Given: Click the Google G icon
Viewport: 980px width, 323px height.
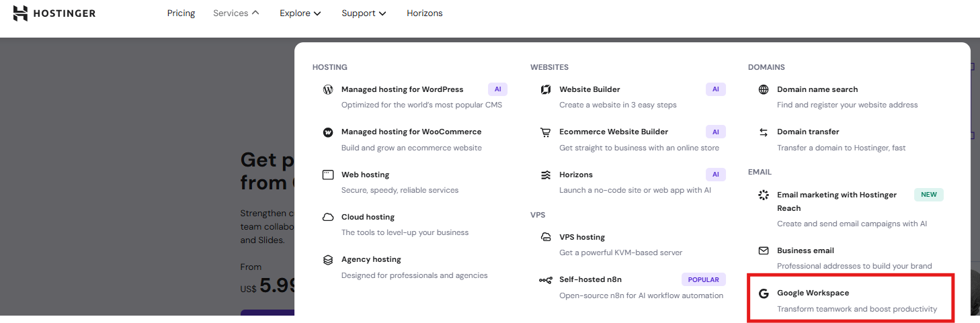Looking at the screenshot, I should click(x=764, y=293).
